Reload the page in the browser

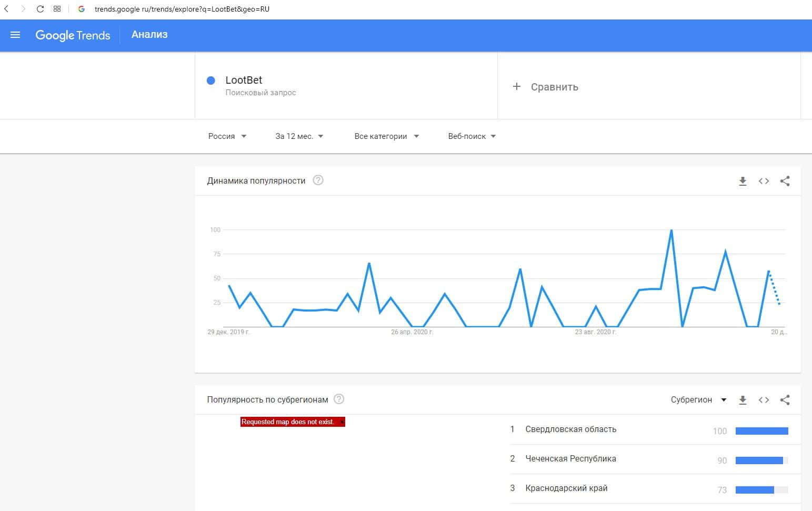pyautogui.click(x=40, y=9)
